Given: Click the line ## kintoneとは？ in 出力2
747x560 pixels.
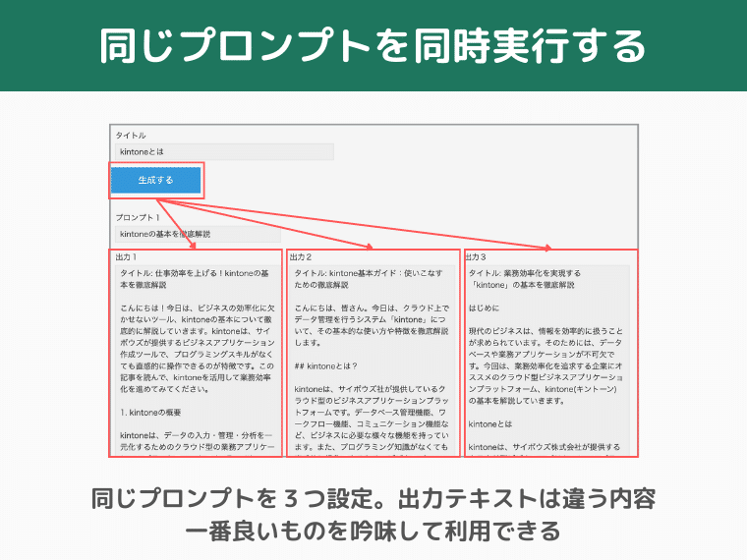Looking at the screenshot, I should pyautogui.click(x=326, y=366).
